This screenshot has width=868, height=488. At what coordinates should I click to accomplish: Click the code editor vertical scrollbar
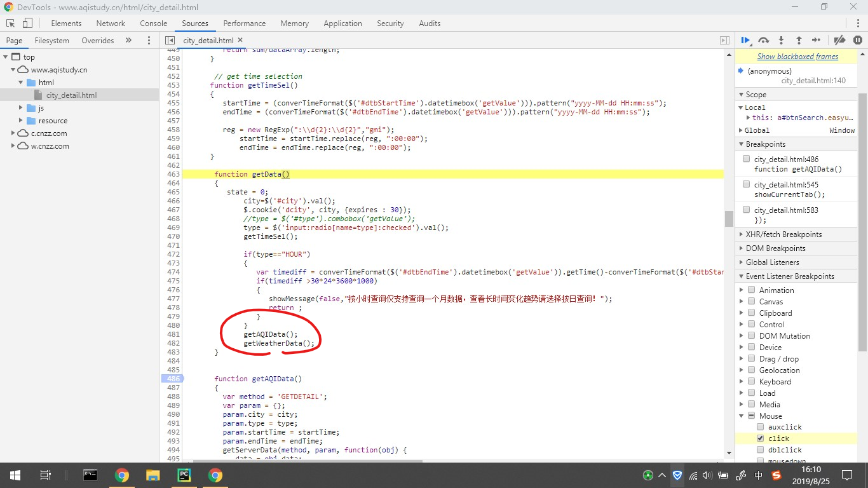(x=729, y=219)
